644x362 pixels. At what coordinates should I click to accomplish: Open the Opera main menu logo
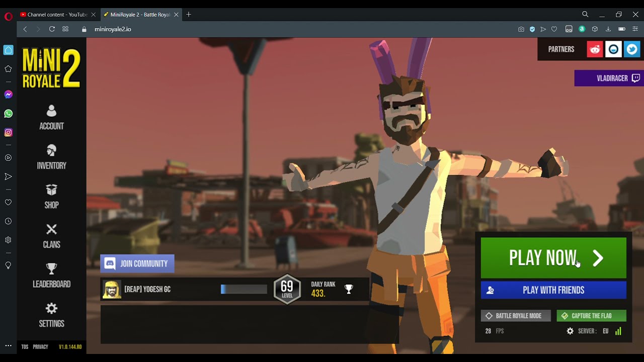(x=8, y=16)
